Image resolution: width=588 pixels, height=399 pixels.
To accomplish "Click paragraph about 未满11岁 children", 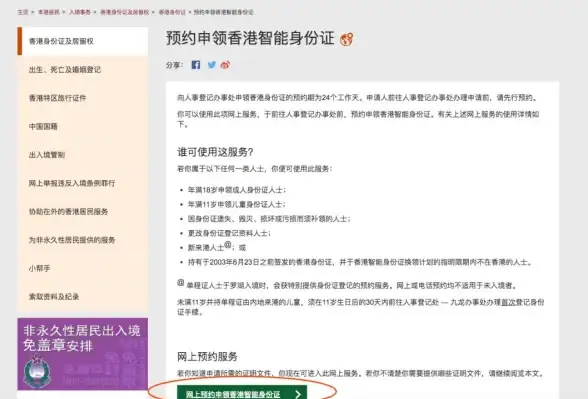I will (x=360, y=307).
